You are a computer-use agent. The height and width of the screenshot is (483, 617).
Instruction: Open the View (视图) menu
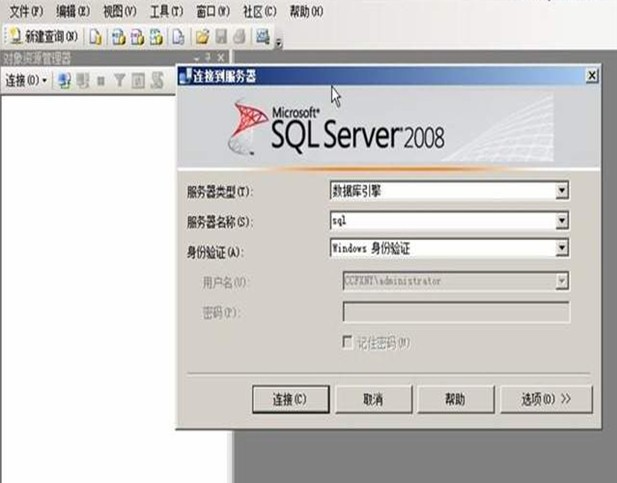(x=120, y=11)
